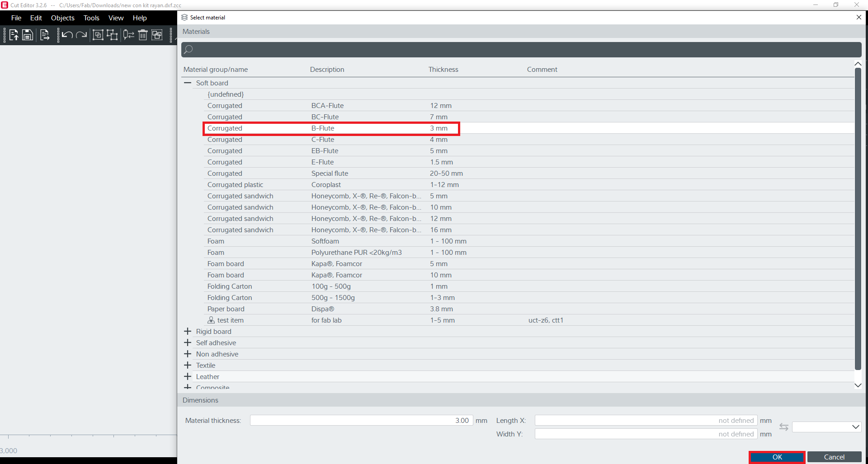Click the save floppy disk icon
Screen dimensions: 868x464
(x=28, y=35)
